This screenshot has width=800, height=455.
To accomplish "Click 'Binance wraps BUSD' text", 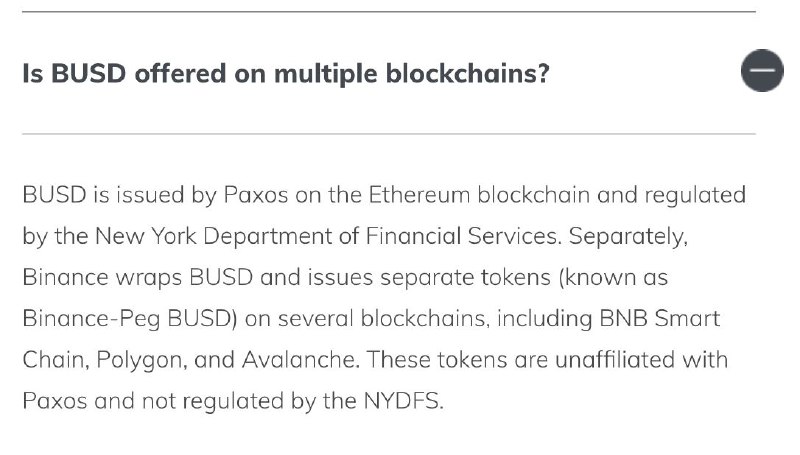I will point(138,277).
